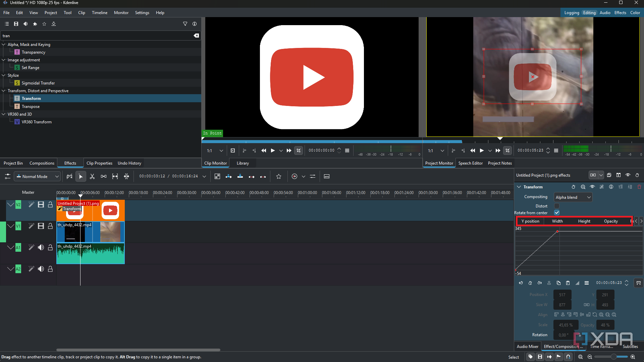Click the Clip Monitor progress bar
Screen dimensions: 644x362
tap(312, 142)
